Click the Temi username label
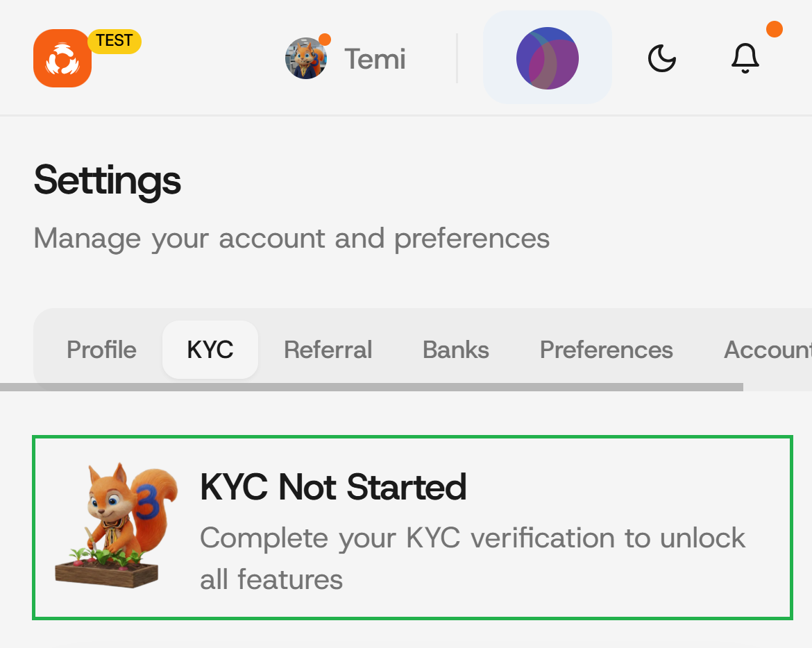 point(375,59)
